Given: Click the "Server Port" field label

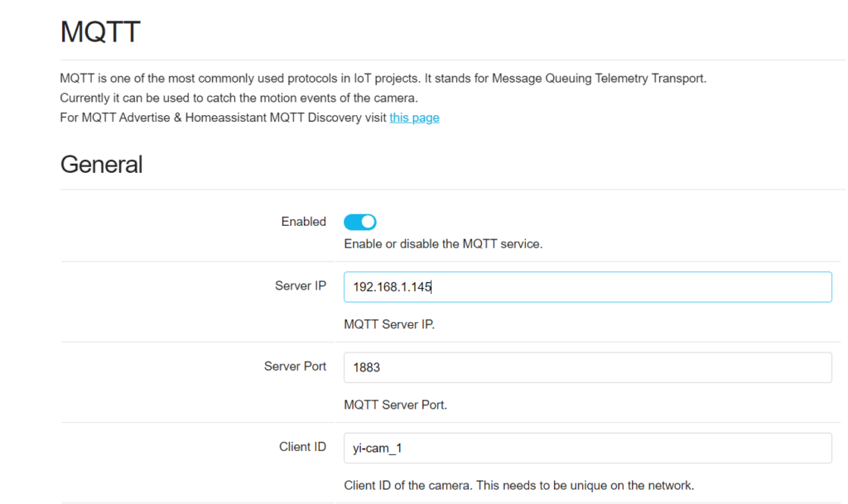Looking at the screenshot, I should click(x=295, y=366).
